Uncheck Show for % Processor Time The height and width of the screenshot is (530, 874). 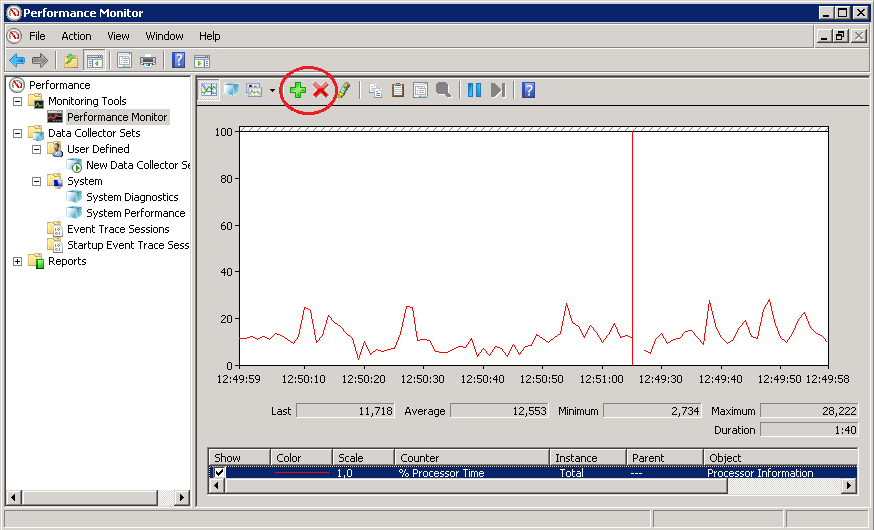click(x=220, y=473)
